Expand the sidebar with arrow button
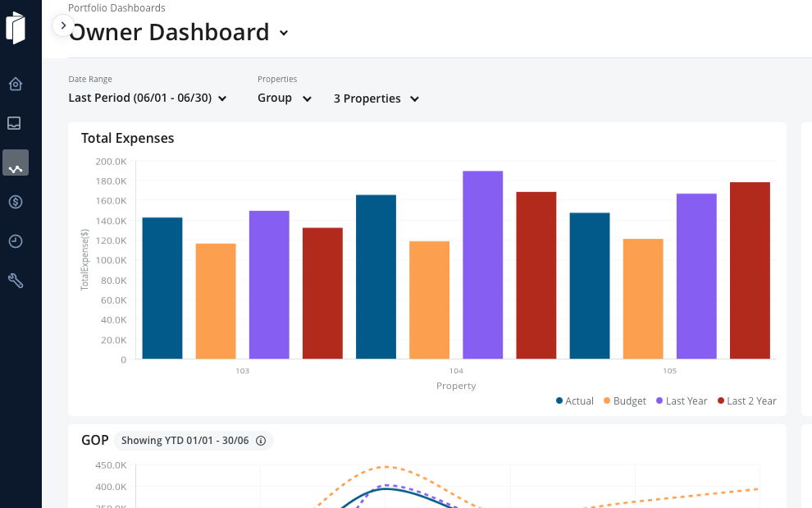812x508 pixels. (63, 25)
